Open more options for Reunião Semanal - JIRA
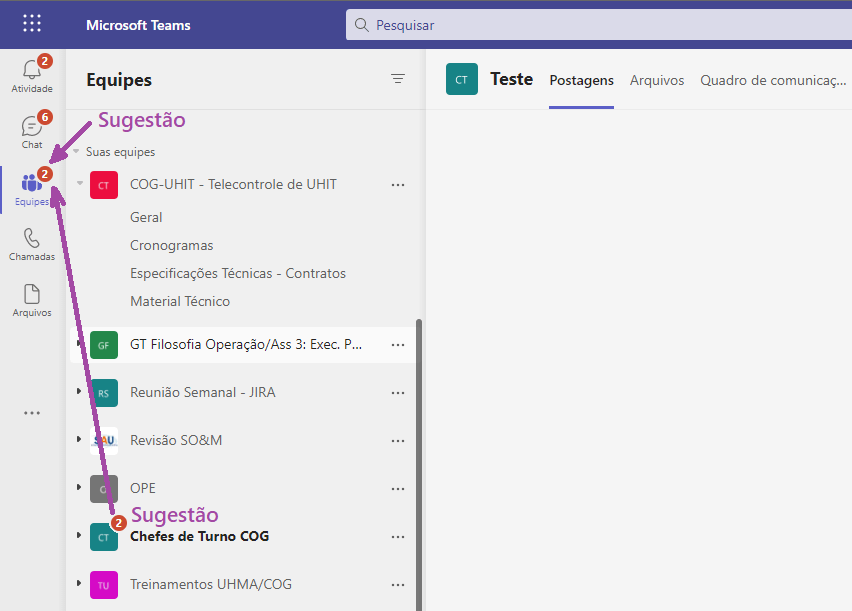Viewport: 852px width, 611px height. click(x=398, y=393)
